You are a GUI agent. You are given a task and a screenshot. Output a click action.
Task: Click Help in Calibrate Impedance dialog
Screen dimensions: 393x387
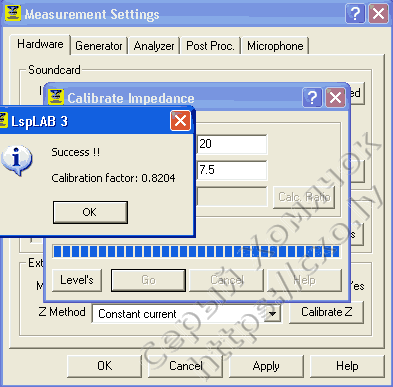(305, 280)
